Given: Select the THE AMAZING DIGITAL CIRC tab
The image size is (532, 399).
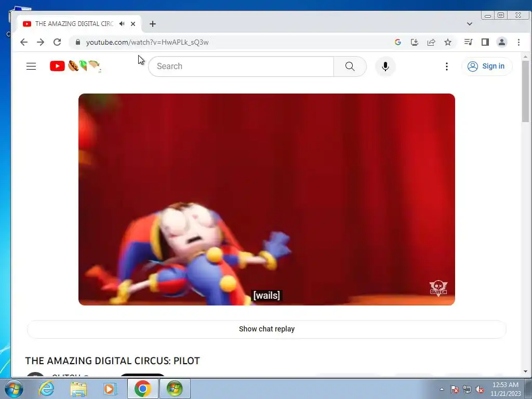Looking at the screenshot, I should [74, 24].
